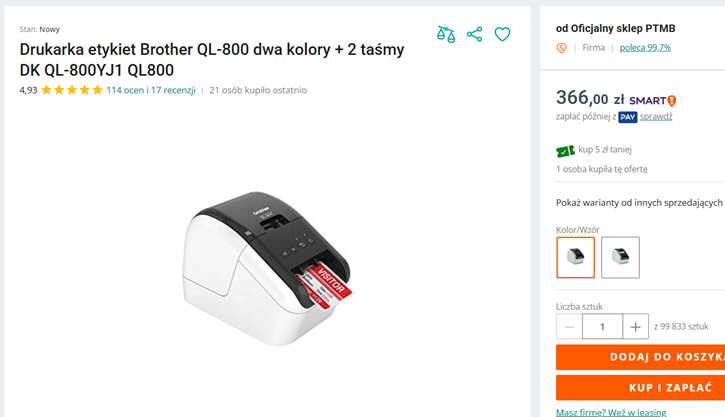Choose the second color variant thumbnail
725x417 pixels.
tap(620, 257)
